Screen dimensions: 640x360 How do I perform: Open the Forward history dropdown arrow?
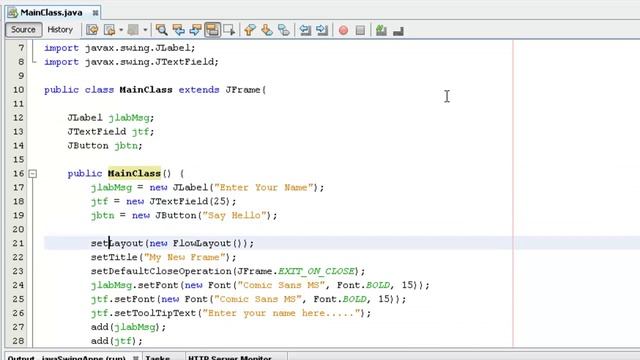pyautogui.click(x=145, y=30)
